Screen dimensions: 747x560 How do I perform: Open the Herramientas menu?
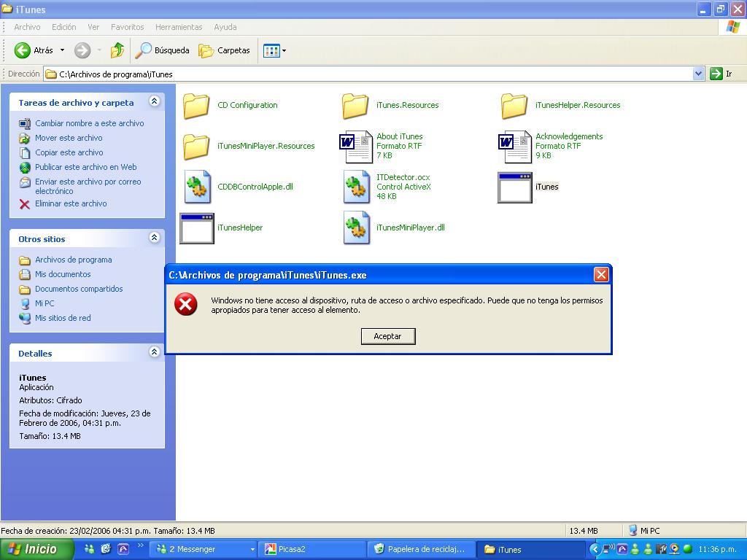click(179, 27)
